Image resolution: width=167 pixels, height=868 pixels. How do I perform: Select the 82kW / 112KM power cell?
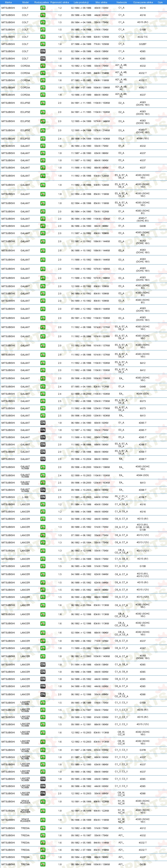(101, 387)
